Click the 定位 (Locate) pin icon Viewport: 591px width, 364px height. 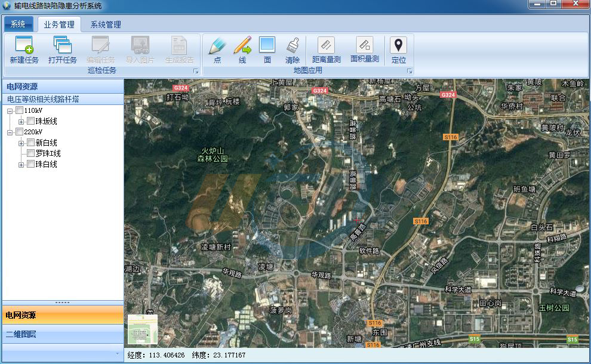point(398,46)
